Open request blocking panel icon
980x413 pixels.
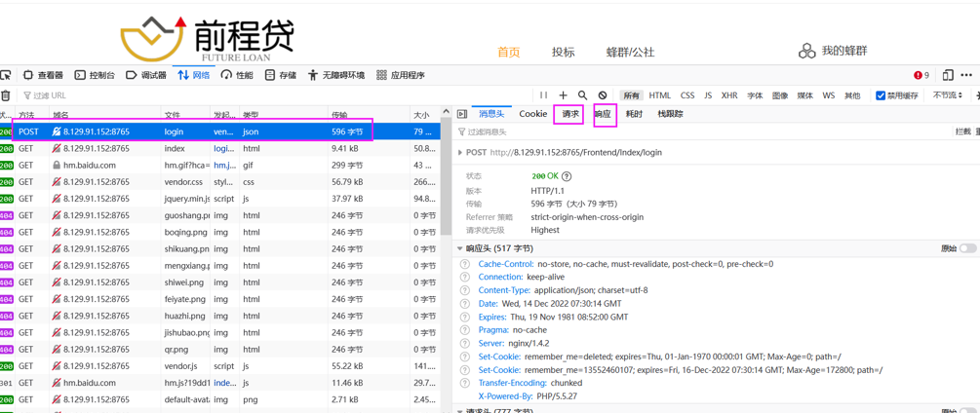(x=603, y=95)
